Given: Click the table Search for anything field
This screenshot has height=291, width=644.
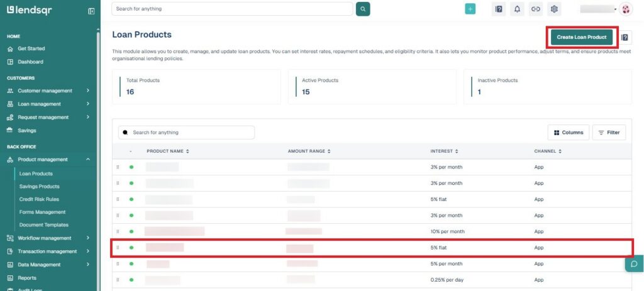Looking at the screenshot, I should click(186, 133).
